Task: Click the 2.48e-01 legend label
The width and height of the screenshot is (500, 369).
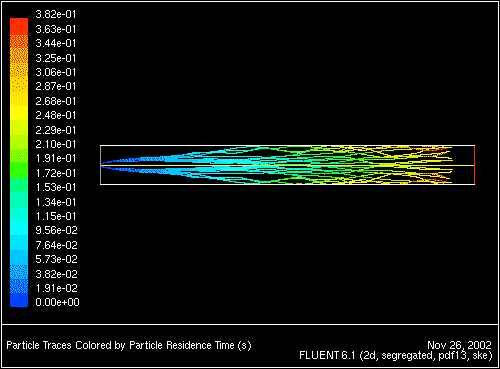Action: click(56, 115)
